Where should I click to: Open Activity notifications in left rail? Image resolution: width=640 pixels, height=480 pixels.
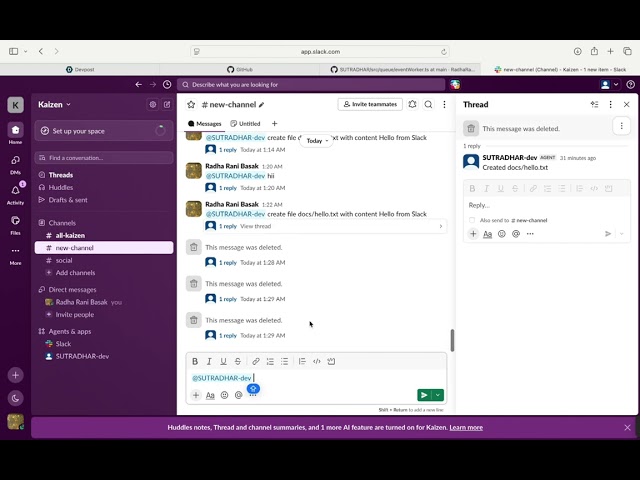16,194
